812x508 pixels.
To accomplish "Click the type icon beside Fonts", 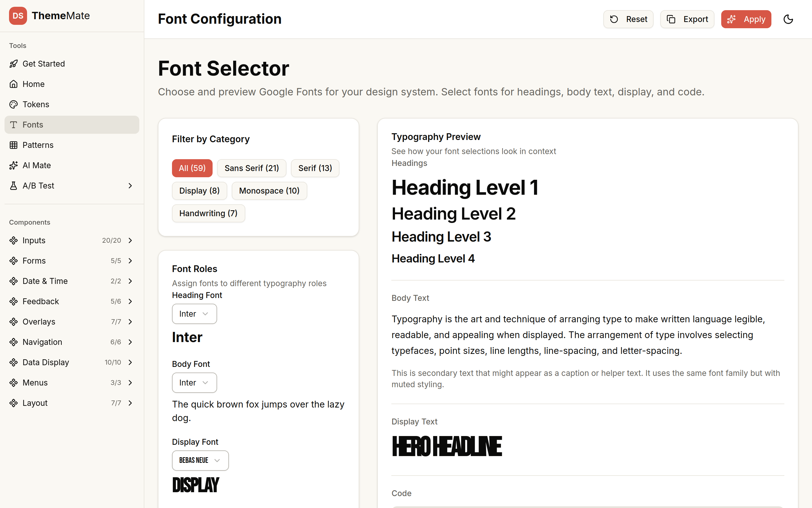I will click(x=14, y=125).
